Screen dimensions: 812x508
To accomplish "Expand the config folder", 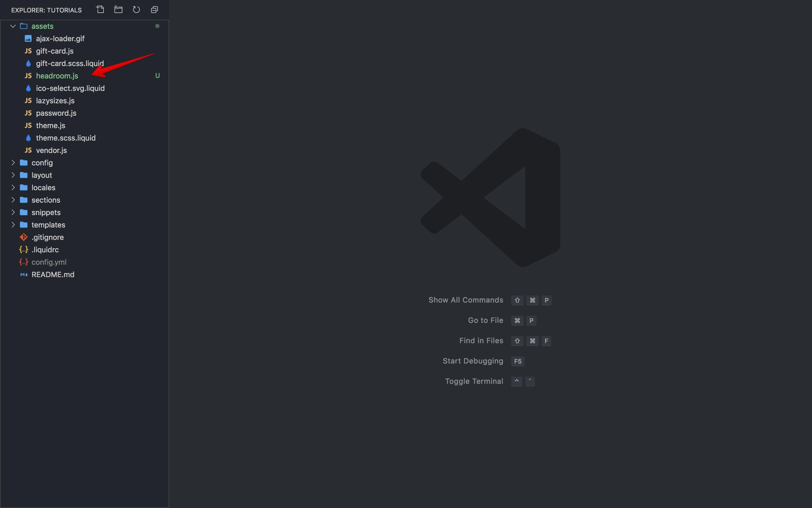I will (13, 163).
